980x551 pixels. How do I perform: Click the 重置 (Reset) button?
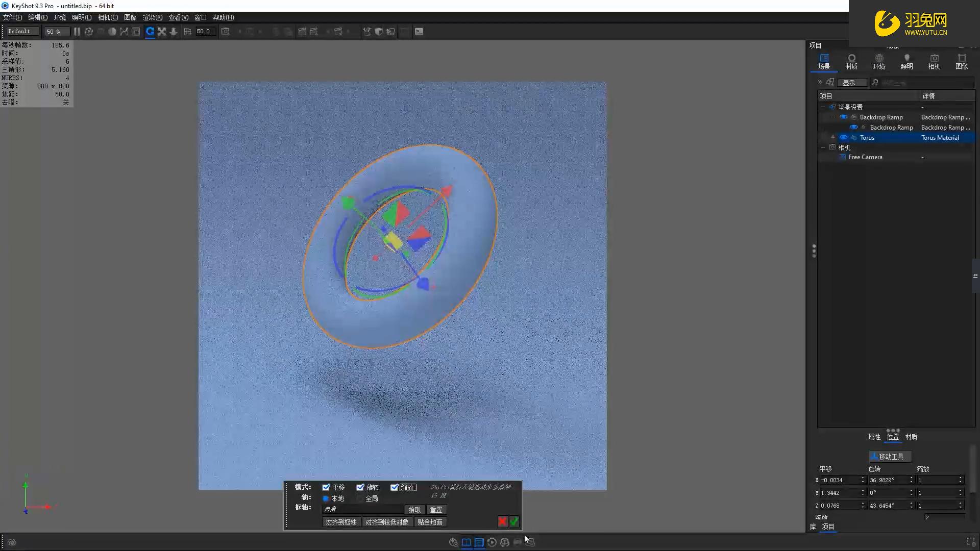coord(436,509)
